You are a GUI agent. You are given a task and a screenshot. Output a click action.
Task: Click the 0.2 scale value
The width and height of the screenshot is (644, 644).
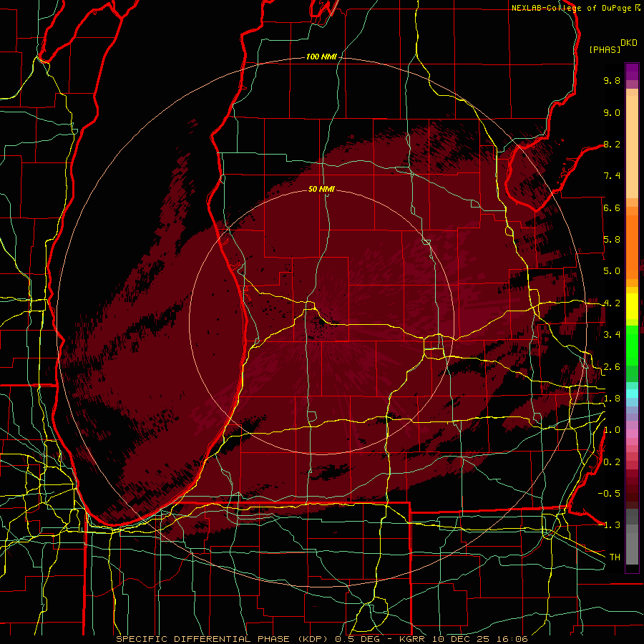coord(612,462)
